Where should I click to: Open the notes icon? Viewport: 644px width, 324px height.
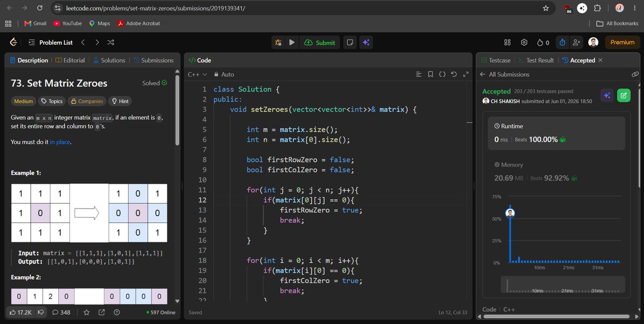pyautogui.click(x=349, y=42)
